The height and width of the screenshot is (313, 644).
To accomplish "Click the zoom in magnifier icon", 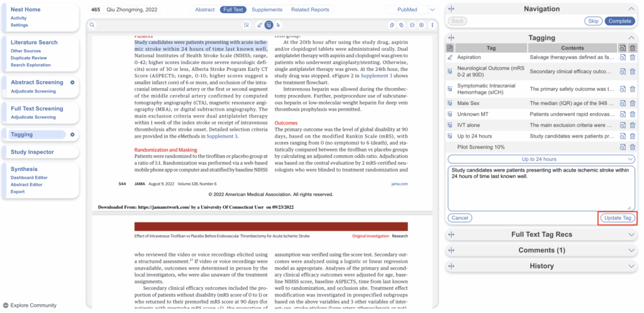I will 421,25.
